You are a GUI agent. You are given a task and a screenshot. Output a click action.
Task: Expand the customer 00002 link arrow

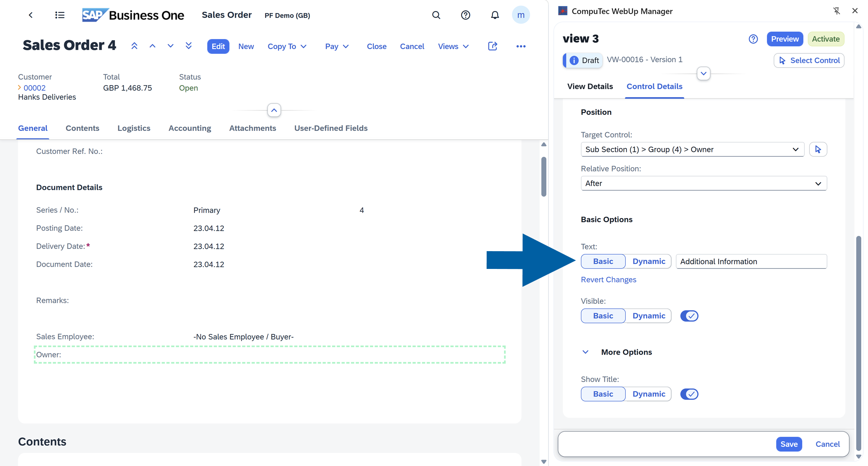20,88
